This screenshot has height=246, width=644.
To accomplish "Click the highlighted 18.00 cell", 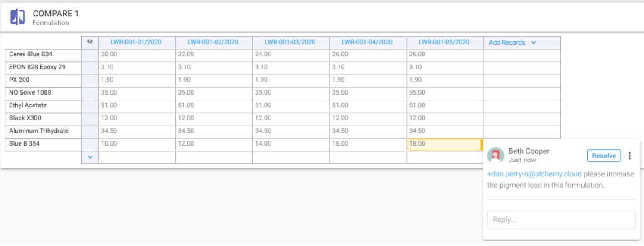I will 445,144.
